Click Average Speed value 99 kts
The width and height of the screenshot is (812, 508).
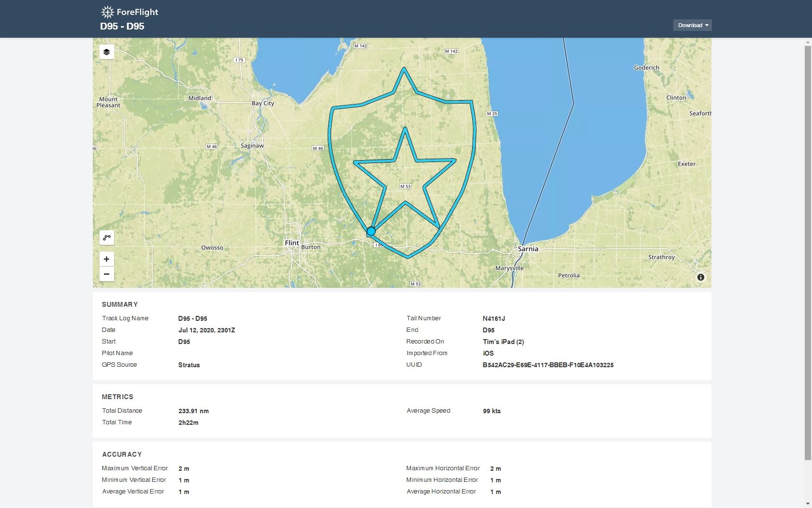click(x=492, y=411)
